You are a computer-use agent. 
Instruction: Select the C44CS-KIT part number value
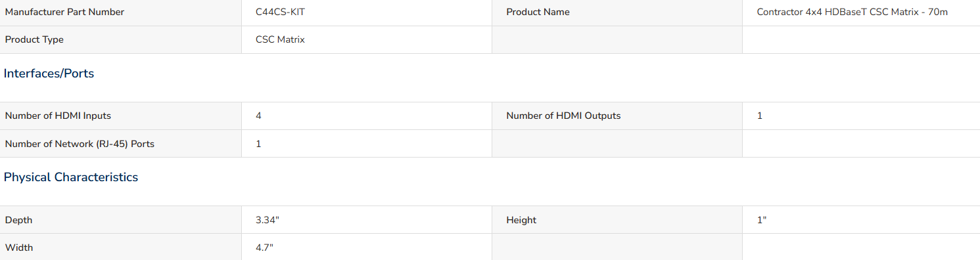tap(280, 12)
